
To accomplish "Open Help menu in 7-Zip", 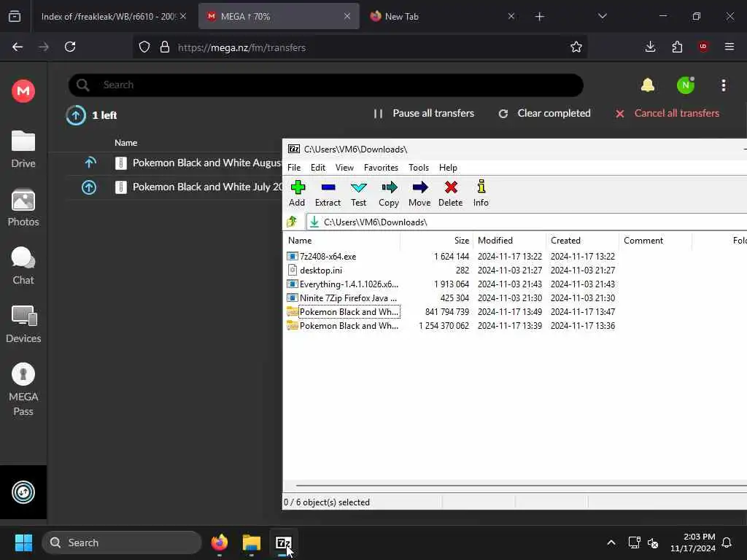I will click(448, 168).
